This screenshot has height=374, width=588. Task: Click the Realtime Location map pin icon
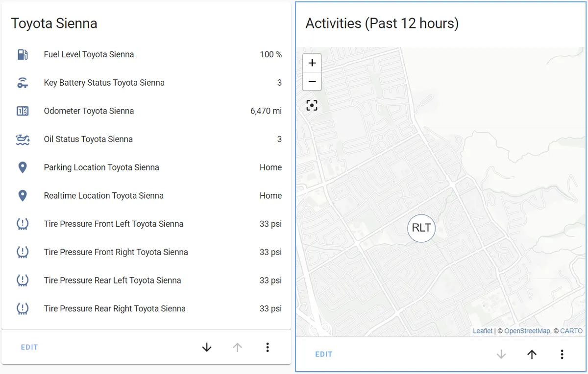tap(23, 196)
